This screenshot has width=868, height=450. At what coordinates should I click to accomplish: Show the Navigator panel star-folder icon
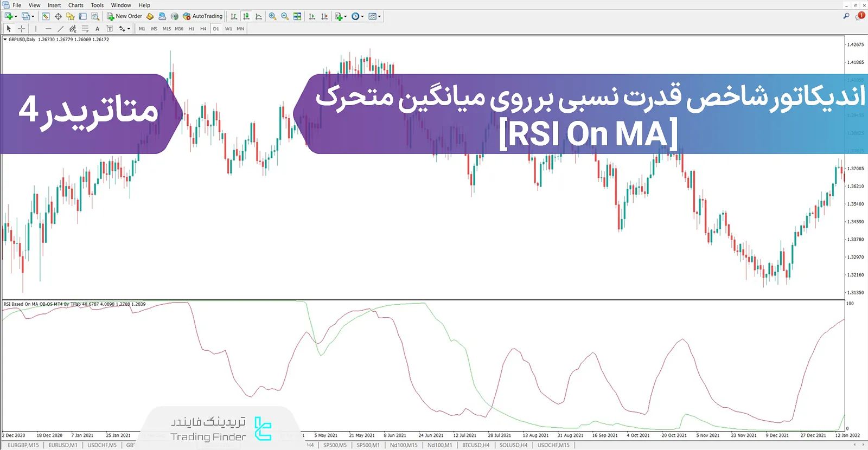pos(70,16)
